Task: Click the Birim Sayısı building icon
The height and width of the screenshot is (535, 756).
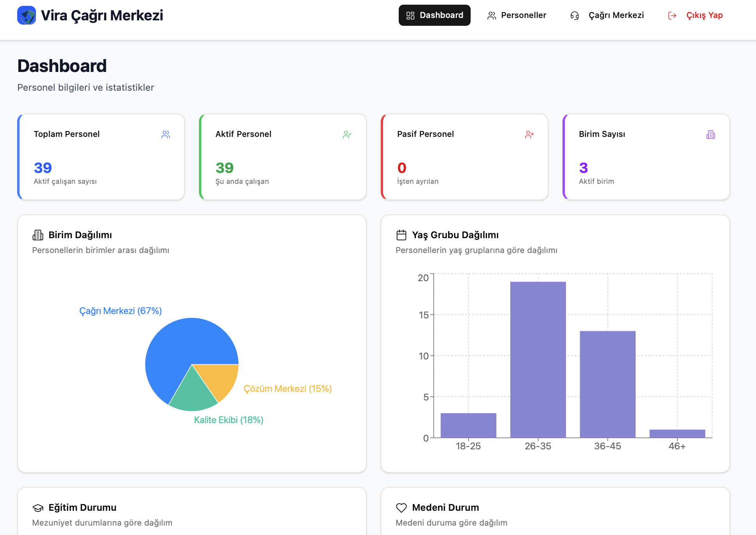Action: pos(711,135)
